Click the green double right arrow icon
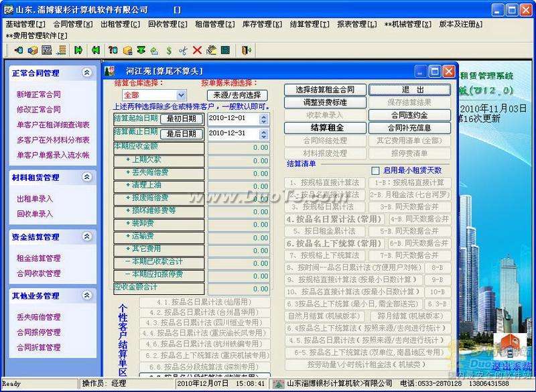 pyautogui.click(x=78, y=50)
